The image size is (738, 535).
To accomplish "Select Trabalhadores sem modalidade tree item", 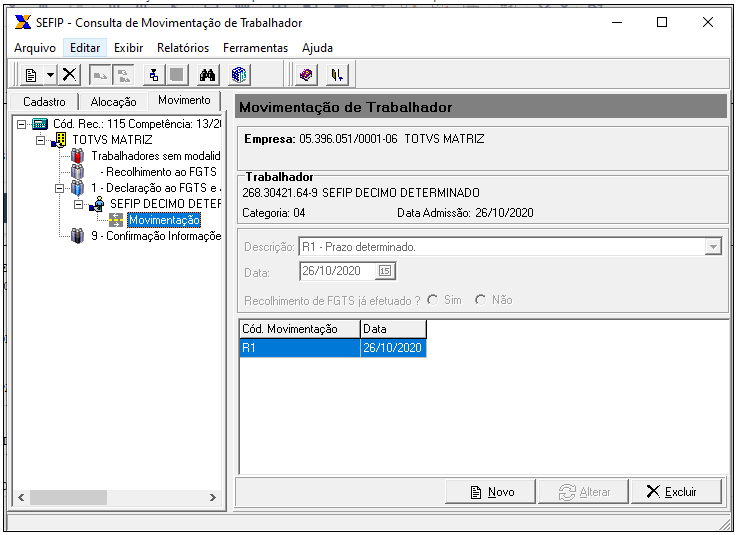I will [156, 156].
